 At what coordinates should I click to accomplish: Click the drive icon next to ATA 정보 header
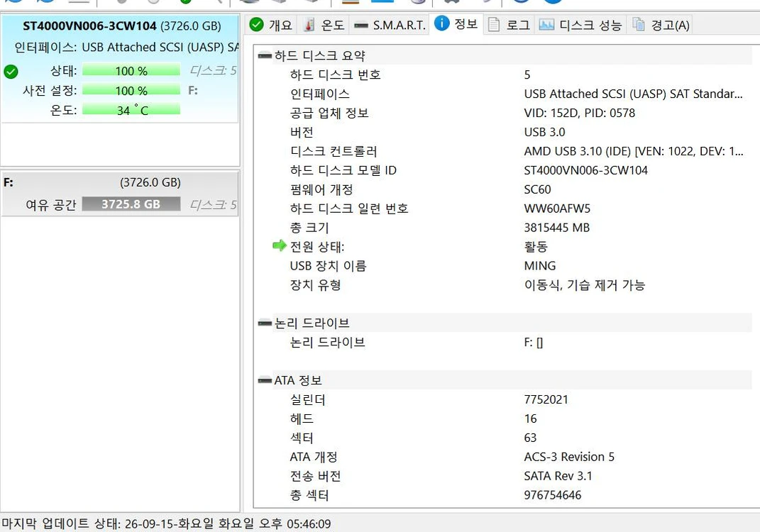(265, 380)
